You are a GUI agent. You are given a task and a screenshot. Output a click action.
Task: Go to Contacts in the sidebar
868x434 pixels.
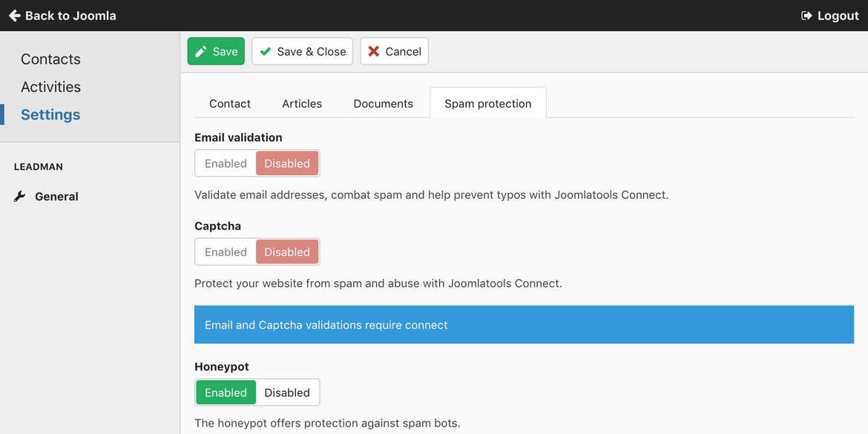coord(50,59)
